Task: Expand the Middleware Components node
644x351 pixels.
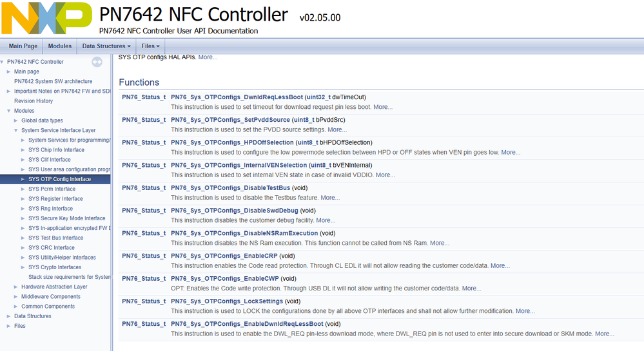Action: click(15, 297)
